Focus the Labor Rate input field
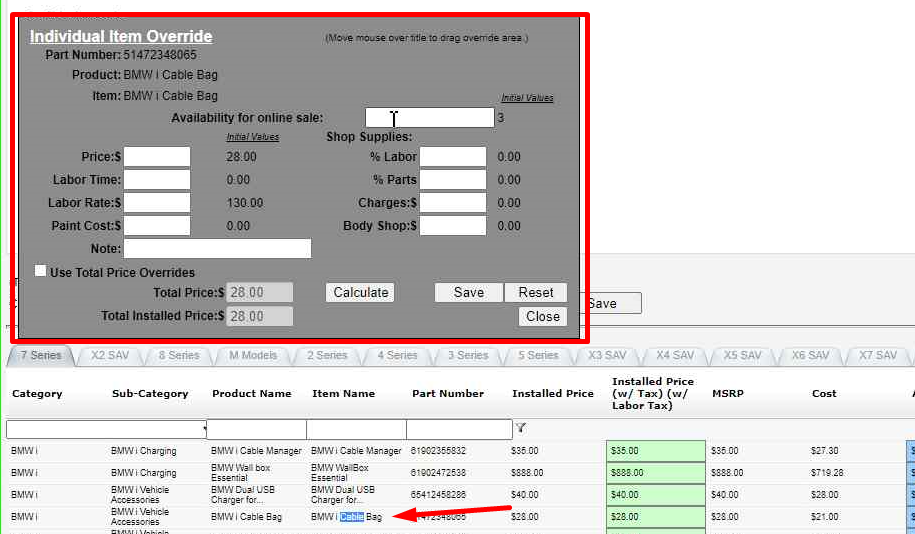 [157, 203]
